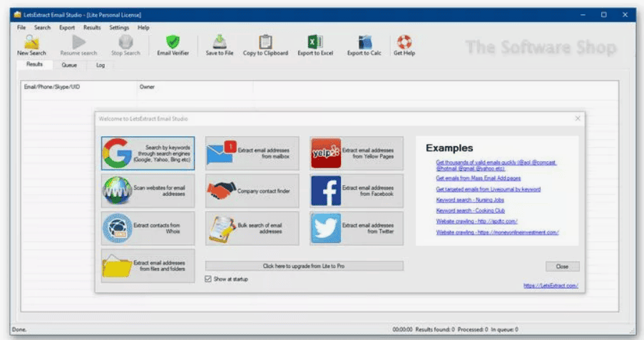Select Extract contacts from Whois

coord(148,228)
